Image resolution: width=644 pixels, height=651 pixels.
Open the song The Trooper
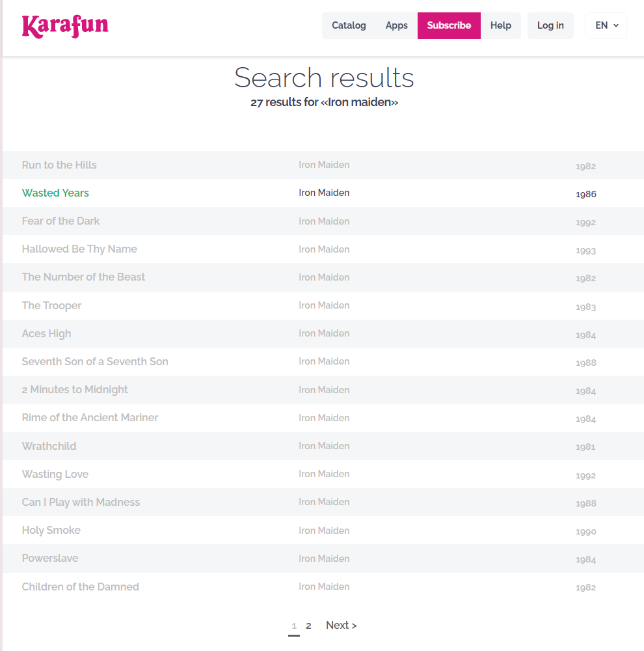(x=51, y=305)
